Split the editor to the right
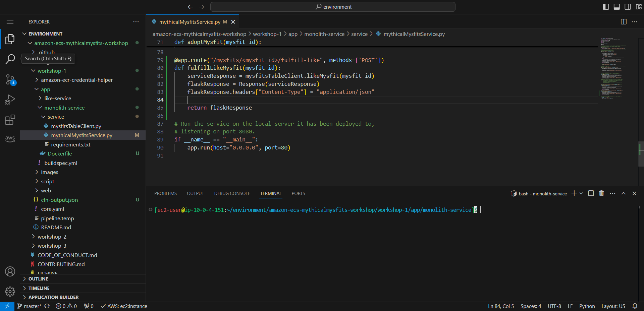 tap(624, 22)
